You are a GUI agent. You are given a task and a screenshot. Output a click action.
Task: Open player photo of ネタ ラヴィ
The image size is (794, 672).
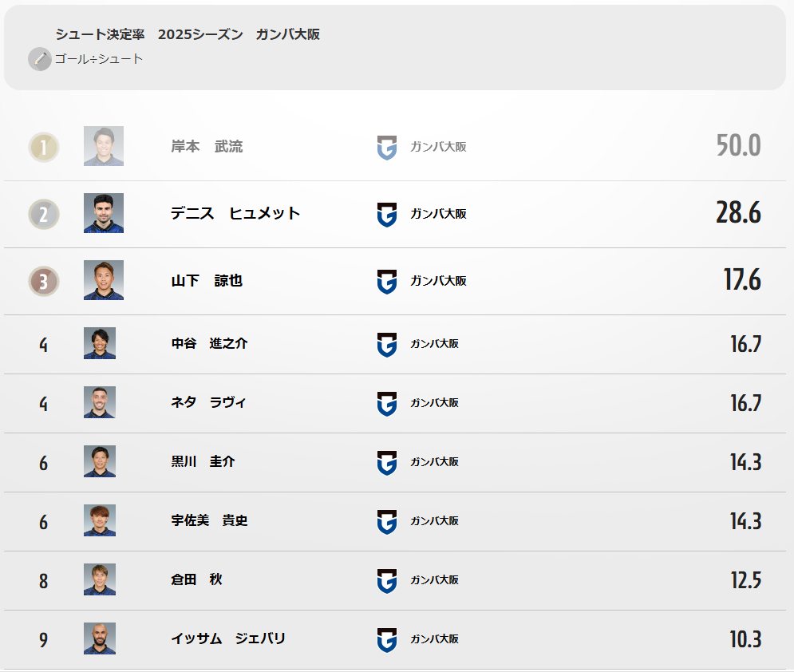pos(100,402)
